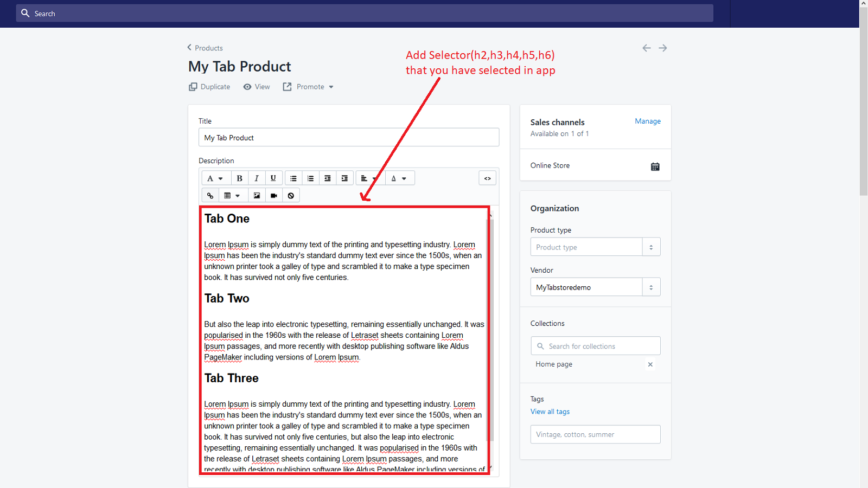Viewport: 868px width, 488px height.
Task: Open Manage for Sales channels
Action: [x=647, y=121]
